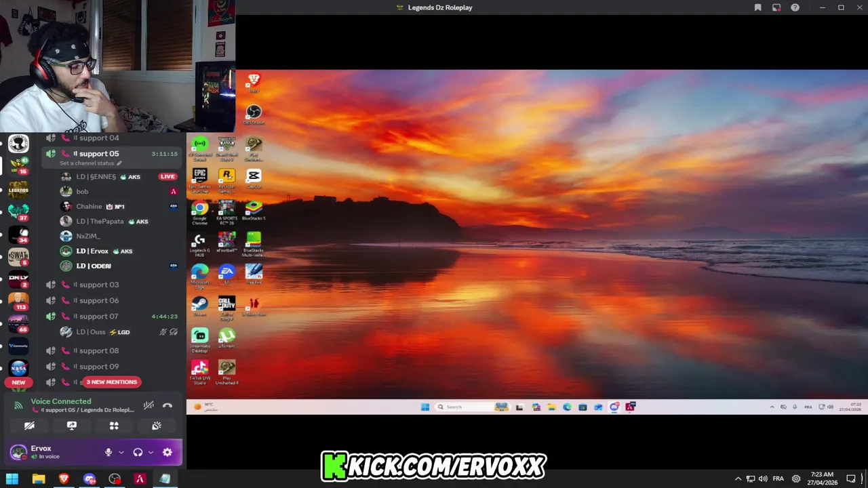
Task: Open Discord User Settings gear
Action: [167, 452]
